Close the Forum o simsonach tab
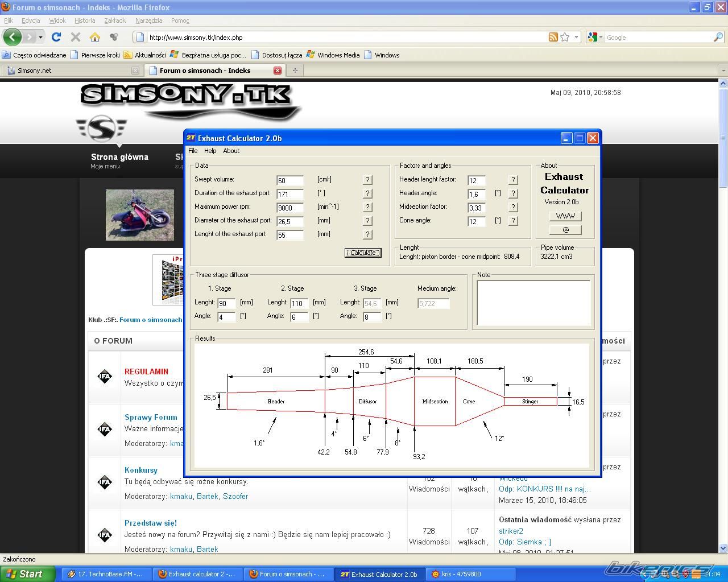This screenshot has width=728, height=582. 278,71
